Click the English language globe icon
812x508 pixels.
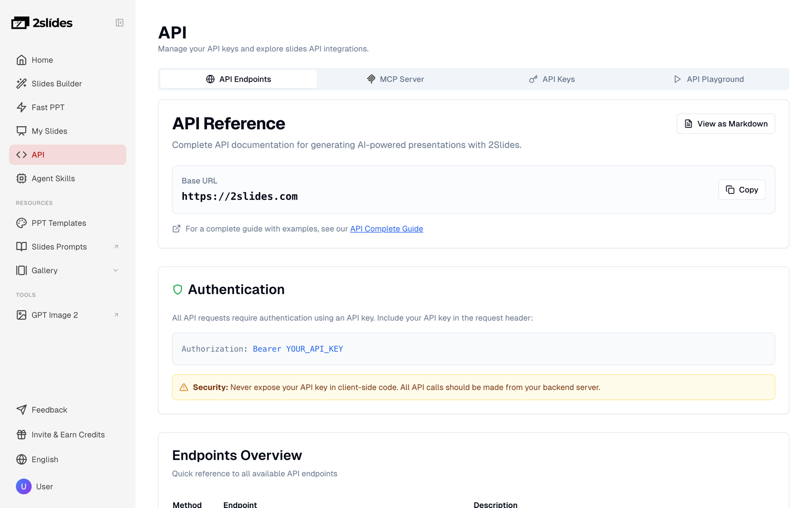[x=21, y=459]
